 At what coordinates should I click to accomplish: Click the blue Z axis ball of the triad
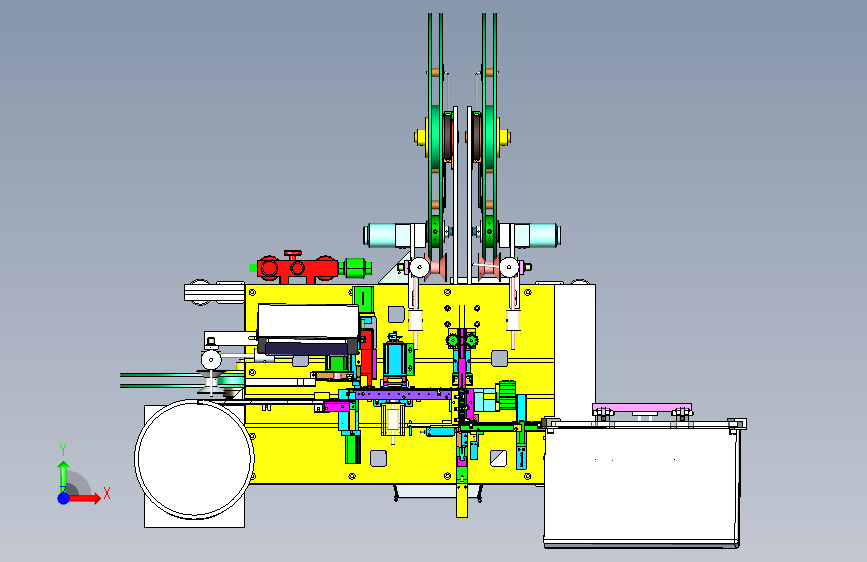tap(64, 498)
